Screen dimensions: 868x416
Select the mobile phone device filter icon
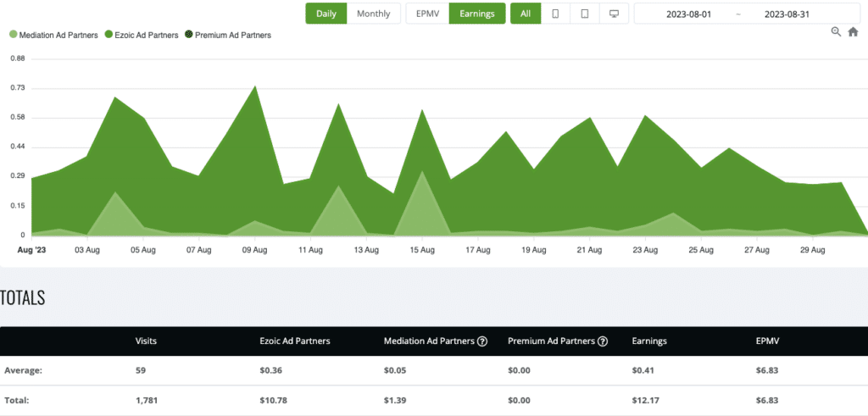coord(555,14)
